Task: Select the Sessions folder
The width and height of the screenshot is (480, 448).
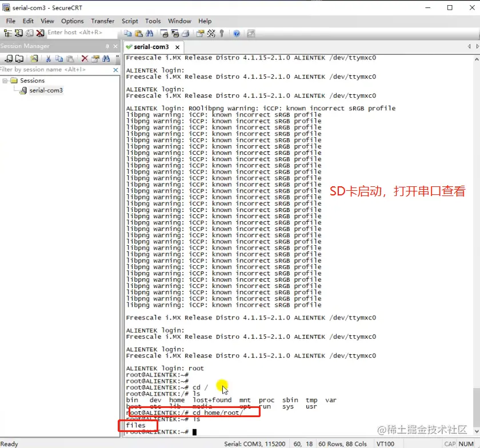Action: point(32,81)
